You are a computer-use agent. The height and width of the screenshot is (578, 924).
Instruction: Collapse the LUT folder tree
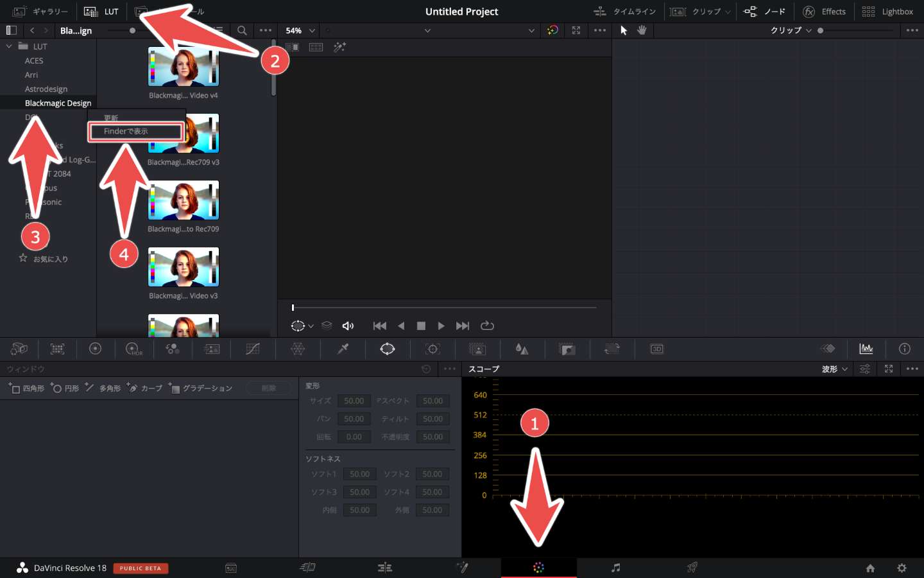9,46
